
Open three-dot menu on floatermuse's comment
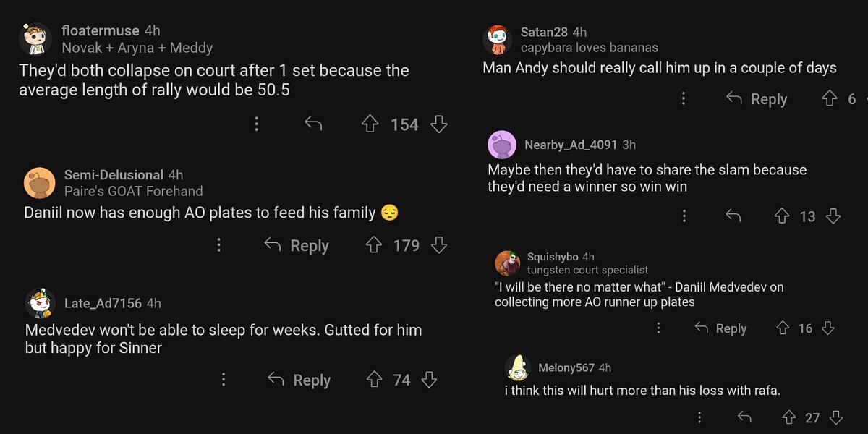click(256, 124)
